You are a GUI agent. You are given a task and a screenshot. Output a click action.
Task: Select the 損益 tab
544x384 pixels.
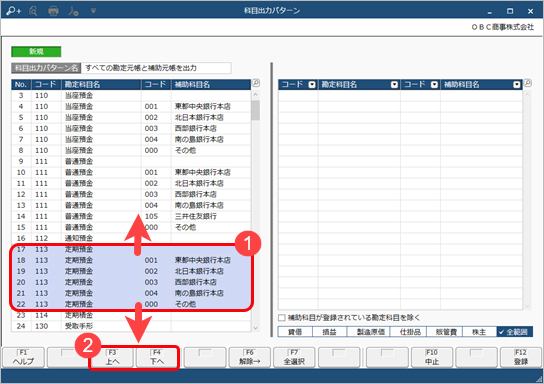click(x=330, y=332)
